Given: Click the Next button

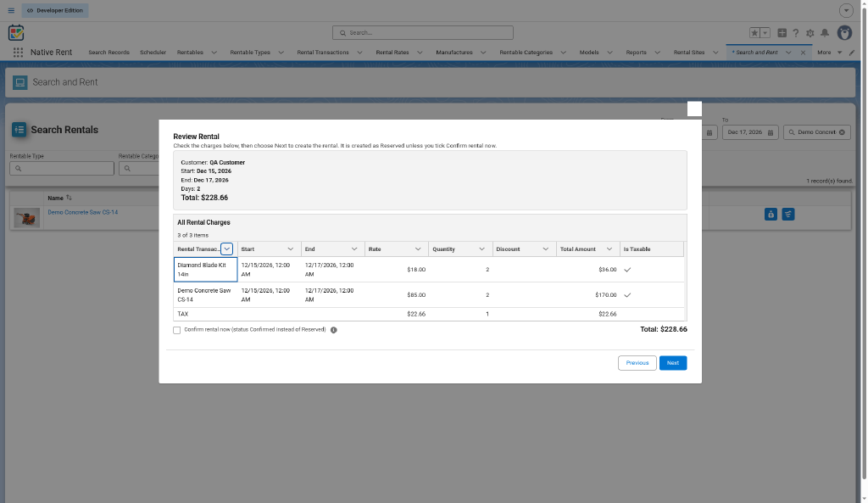Looking at the screenshot, I should click(x=672, y=363).
